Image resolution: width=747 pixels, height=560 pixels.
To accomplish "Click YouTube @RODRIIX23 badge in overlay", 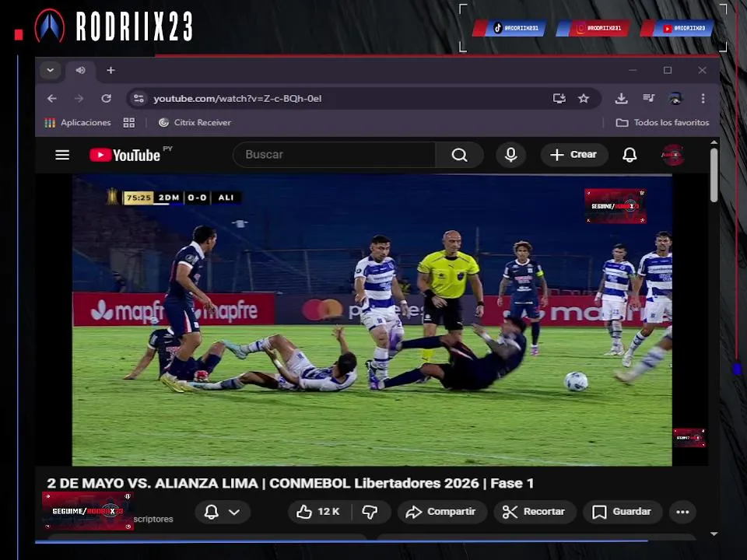I will click(x=677, y=28).
